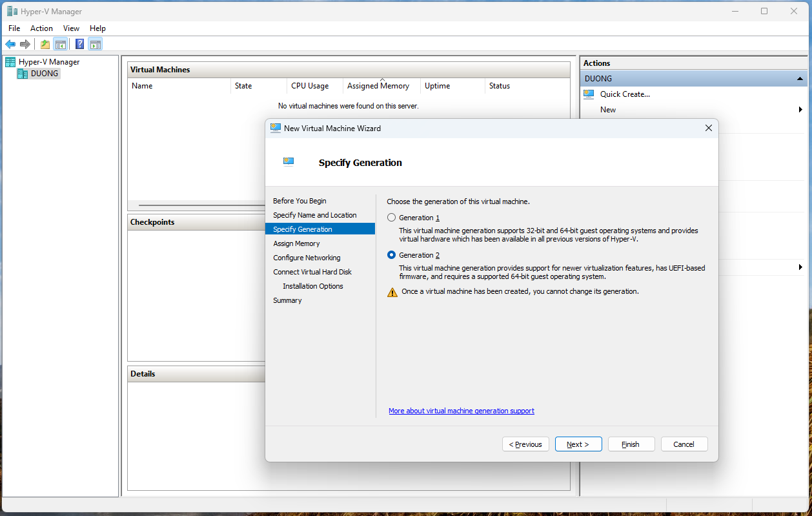Go to Before You Begin wizard step

tap(299, 201)
